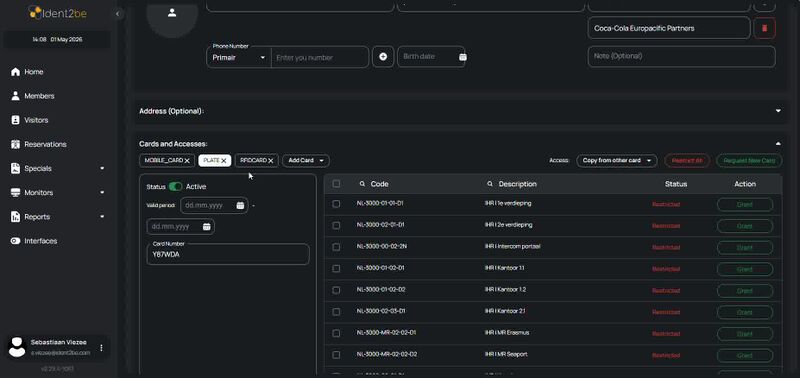
Task: Grant access for IHR 1e verdieping
Action: tap(745, 205)
